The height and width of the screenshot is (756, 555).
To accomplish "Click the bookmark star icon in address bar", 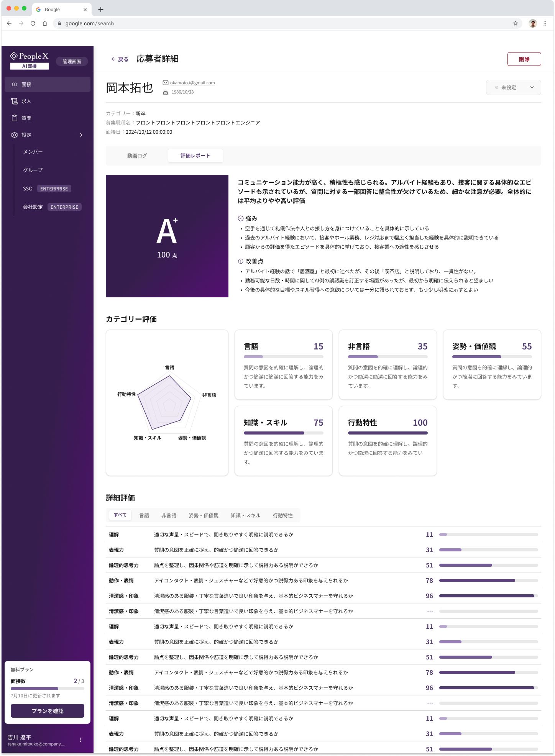I will pyautogui.click(x=516, y=23).
